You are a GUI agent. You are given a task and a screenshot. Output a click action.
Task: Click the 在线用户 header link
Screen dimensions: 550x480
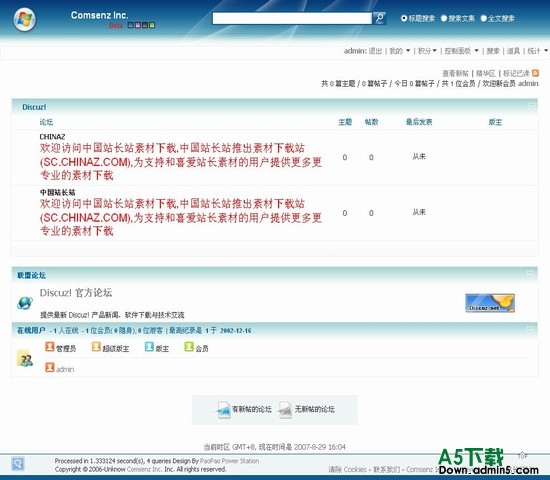[x=31, y=330]
